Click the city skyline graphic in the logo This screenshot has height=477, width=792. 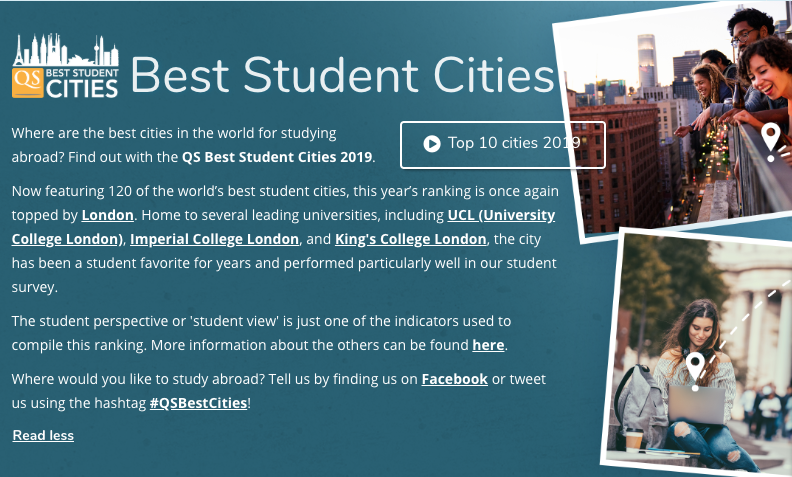[x=65, y=50]
